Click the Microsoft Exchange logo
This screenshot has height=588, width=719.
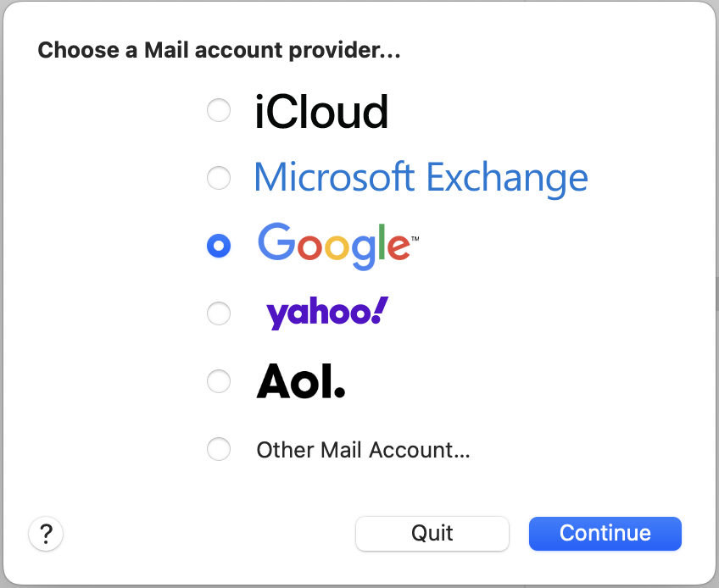[x=421, y=178]
